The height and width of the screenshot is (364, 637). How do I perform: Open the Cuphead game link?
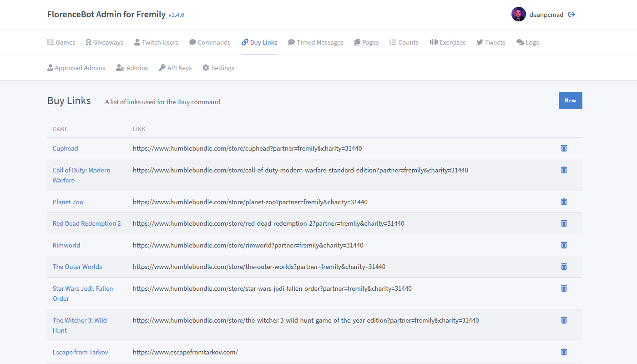point(66,148)
